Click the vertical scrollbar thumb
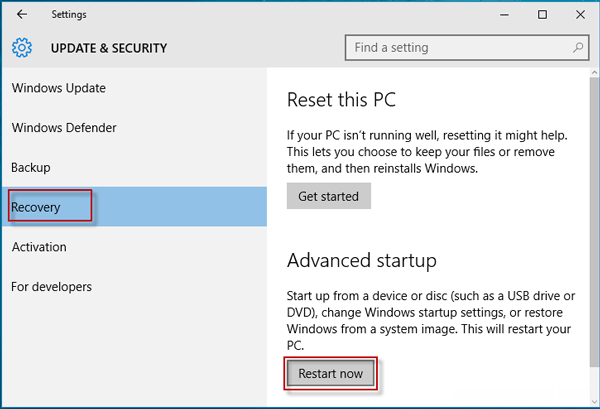Screen dimensions: 600x409 (594, 222)
